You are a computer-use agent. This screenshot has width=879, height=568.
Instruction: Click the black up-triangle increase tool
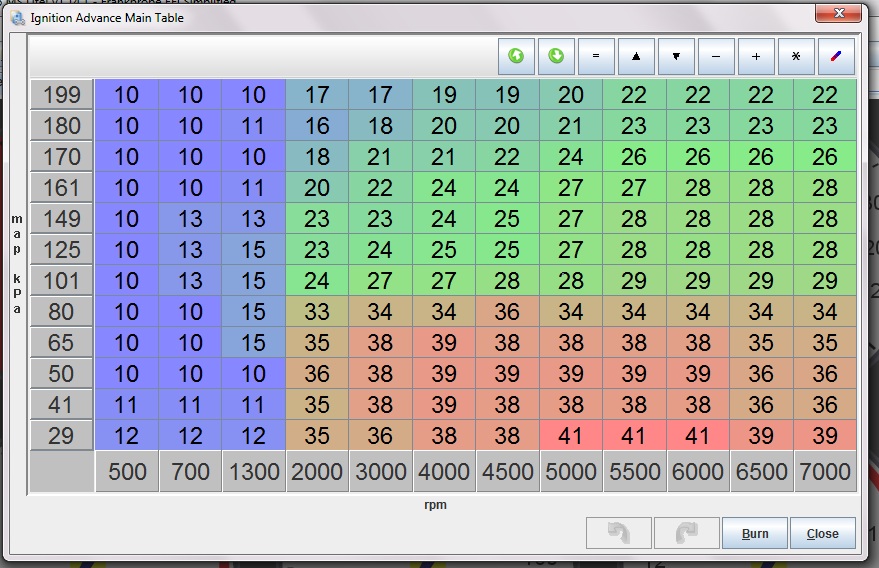tap(636, 56)
